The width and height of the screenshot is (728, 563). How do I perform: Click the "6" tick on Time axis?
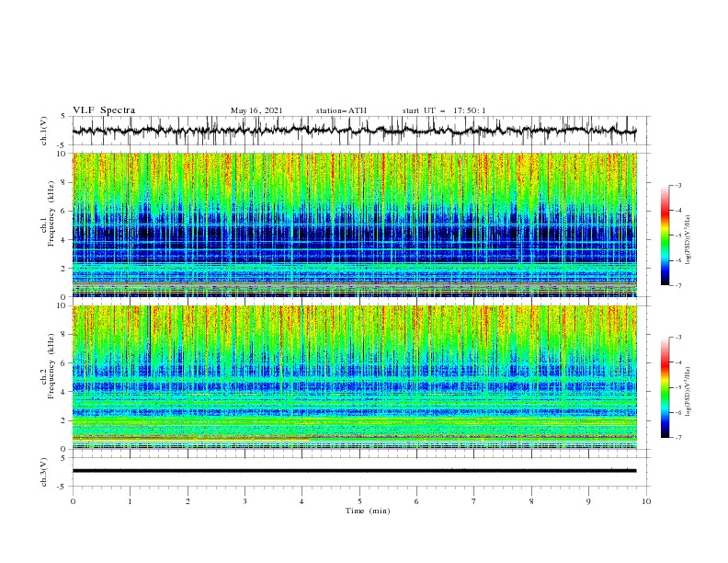coord(416,501)
